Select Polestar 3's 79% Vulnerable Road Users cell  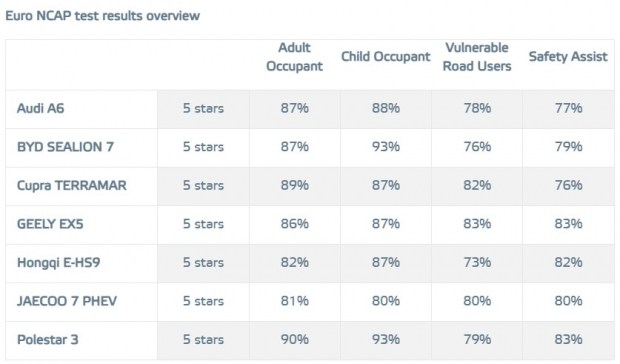[477, 339]
